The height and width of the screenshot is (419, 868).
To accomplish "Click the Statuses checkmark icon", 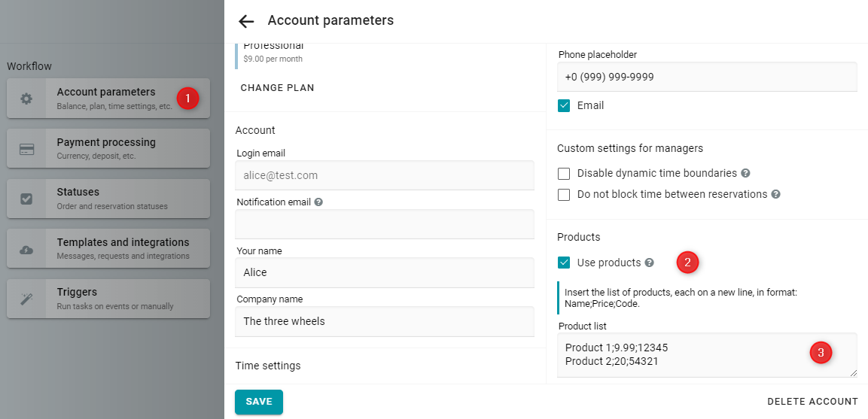I will 26,199.
